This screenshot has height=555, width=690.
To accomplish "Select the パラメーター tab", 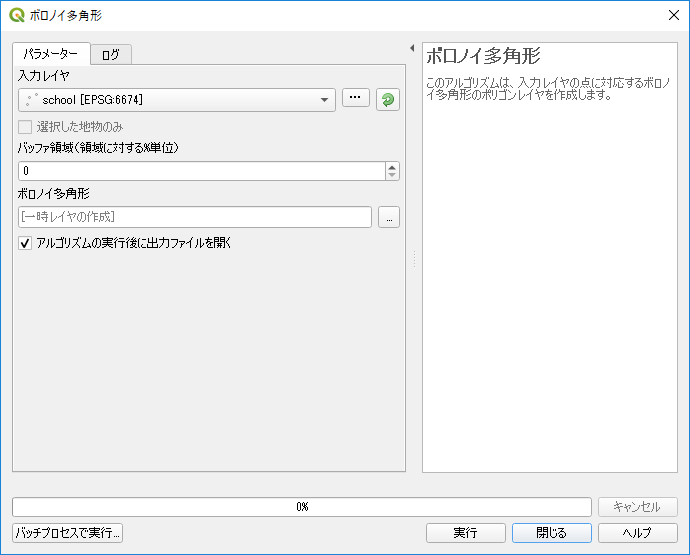I will pyautogui.click(x=51, y=54).
